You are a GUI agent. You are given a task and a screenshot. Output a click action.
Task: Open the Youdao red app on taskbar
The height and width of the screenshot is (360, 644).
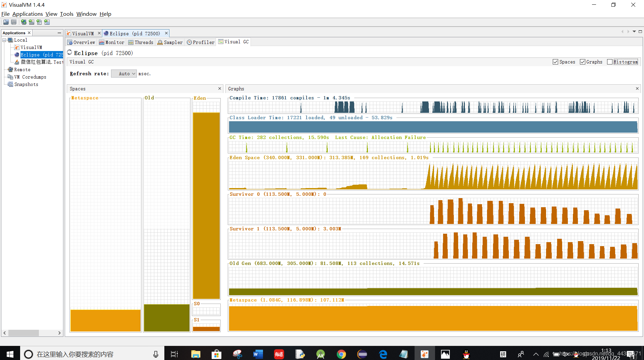[279, 354]
